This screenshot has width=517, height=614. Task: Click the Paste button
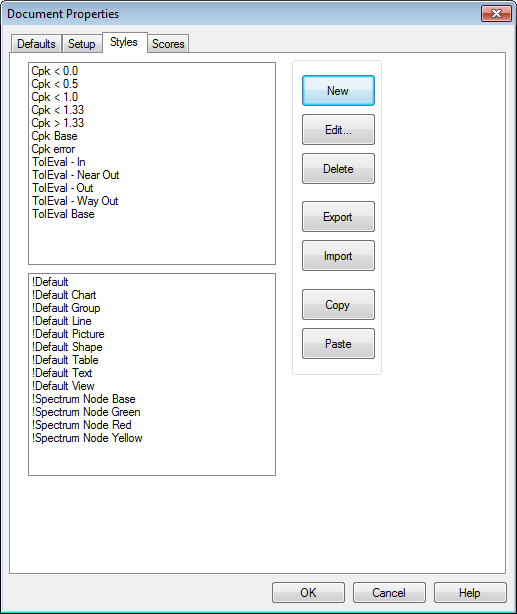(x=338, y=343)
